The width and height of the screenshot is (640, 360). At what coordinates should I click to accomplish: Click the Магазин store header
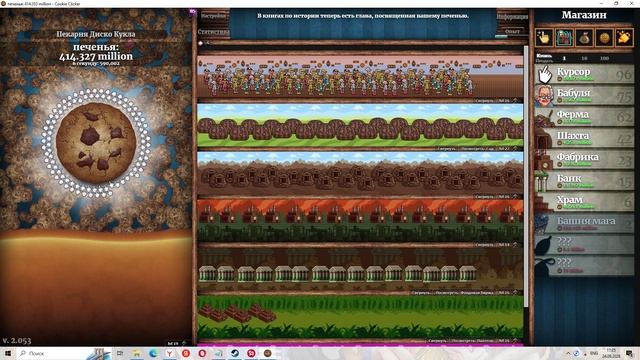[x=584, y=15]
